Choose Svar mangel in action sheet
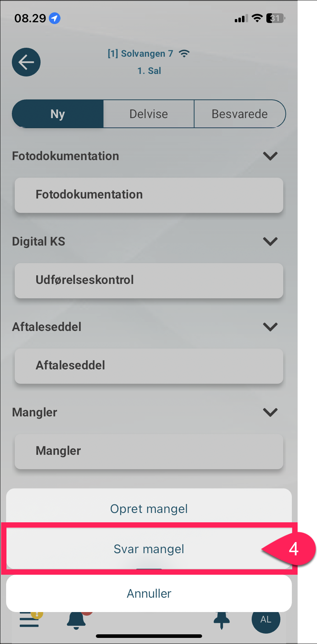Screen dimensions: 317x644 149,549
